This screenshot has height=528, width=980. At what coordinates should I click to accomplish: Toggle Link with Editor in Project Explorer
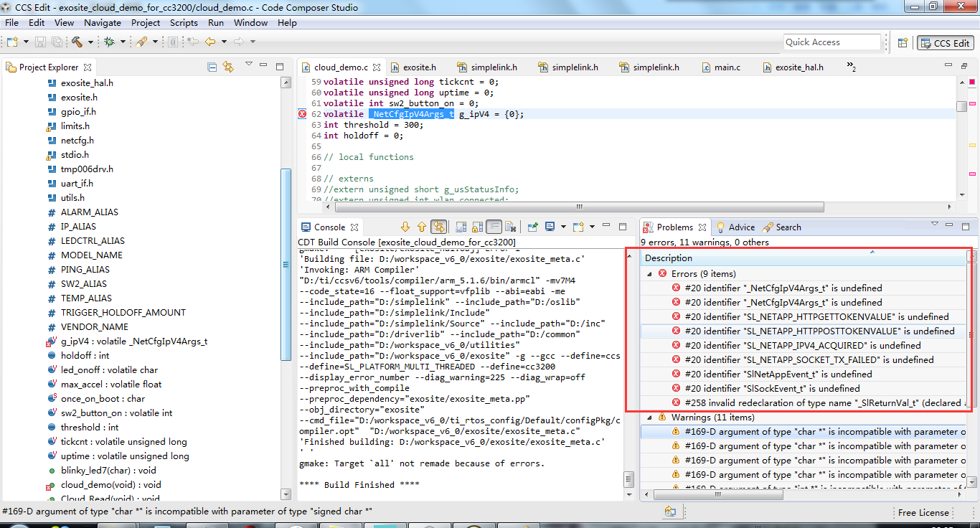click(x=228, y=67)
